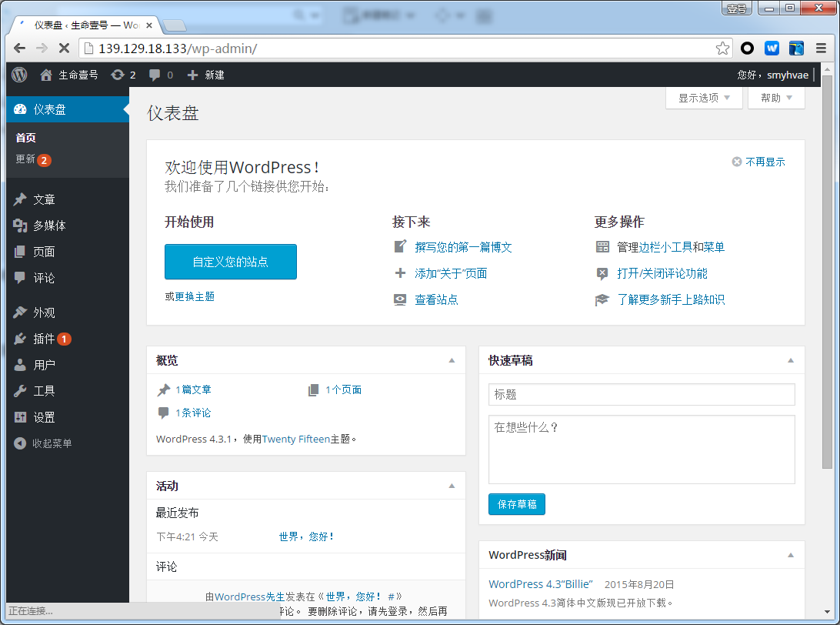Viewport: 840px width, 625px height.
Task: Open the 撰写您的第一篇博文 link
Action: pos(463,247)
